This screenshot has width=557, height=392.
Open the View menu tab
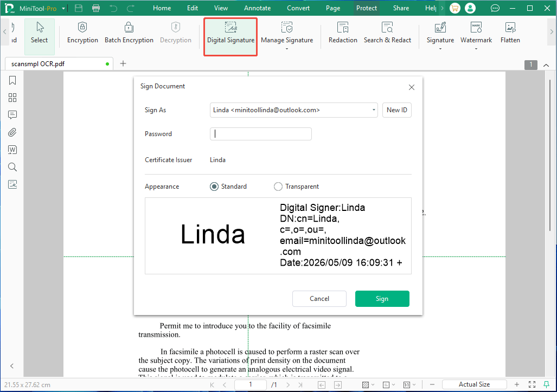click(x=221, y=8)
